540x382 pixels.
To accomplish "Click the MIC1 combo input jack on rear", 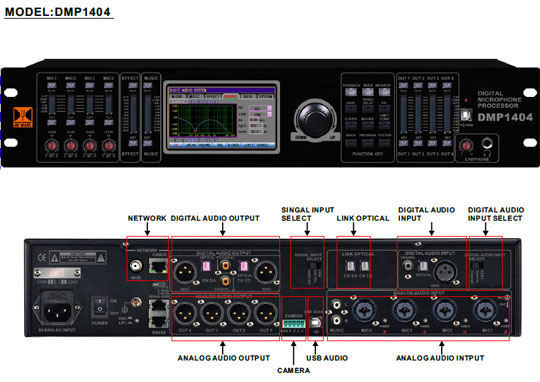I will 485,310.
